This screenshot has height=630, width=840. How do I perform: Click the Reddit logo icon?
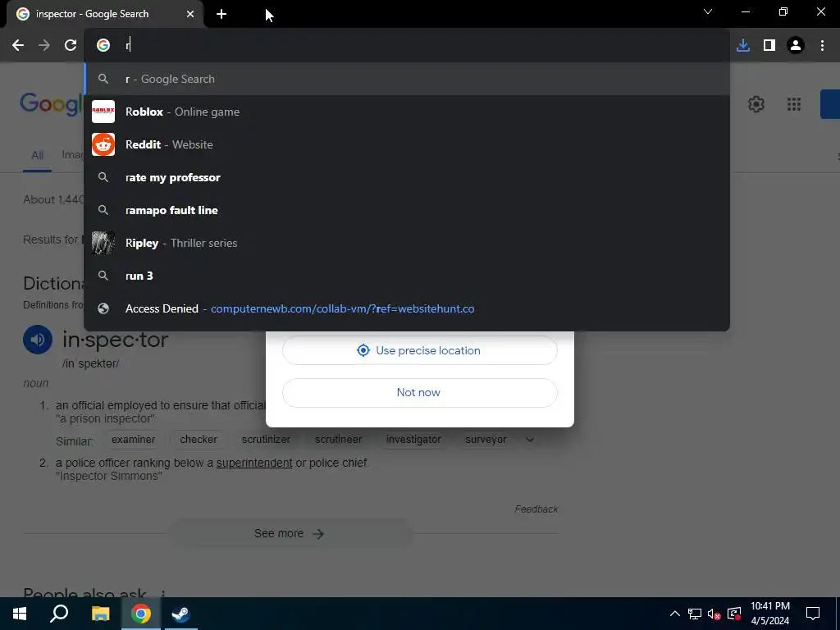[103, 144]
